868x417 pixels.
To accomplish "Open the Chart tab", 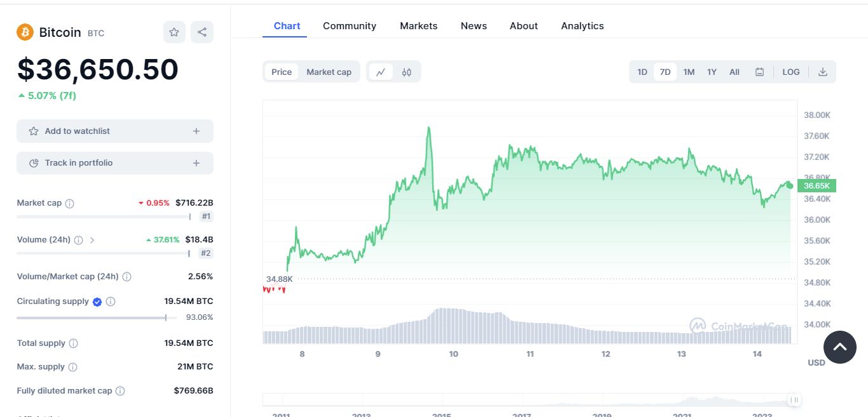I will [x=287, y=26].
